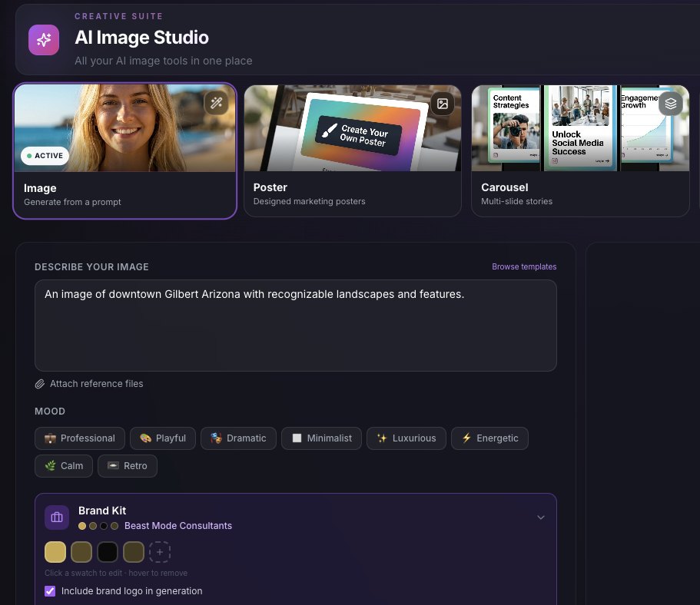The image size is (700, 605).
Task: Click the picture icon on Poster card
Action: 443,104
